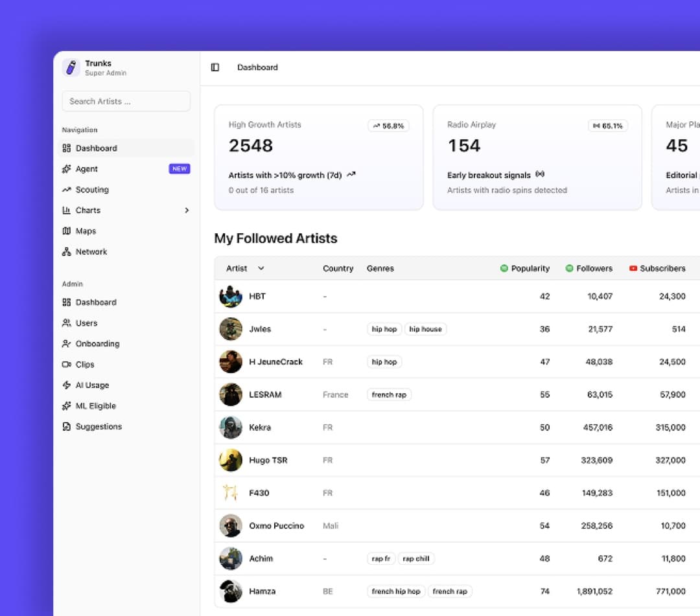
Task: Click the 56.8% growth badge
Action: (388, 126)
